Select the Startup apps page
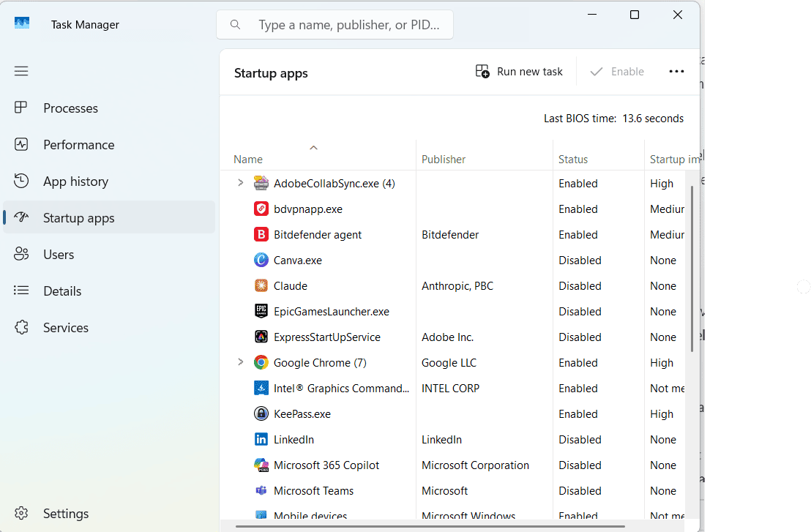 [108, 217]
